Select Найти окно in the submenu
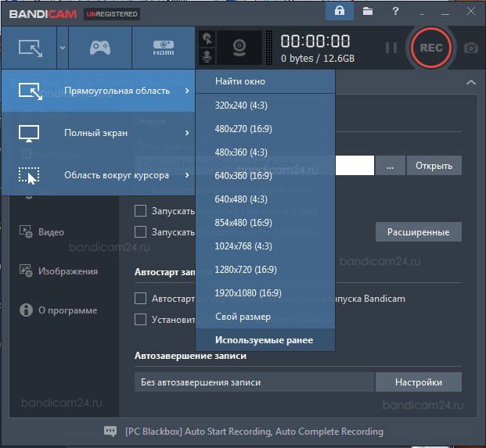Image resolution: width=486 pixels, height=448 pixels. pos(265,81)
